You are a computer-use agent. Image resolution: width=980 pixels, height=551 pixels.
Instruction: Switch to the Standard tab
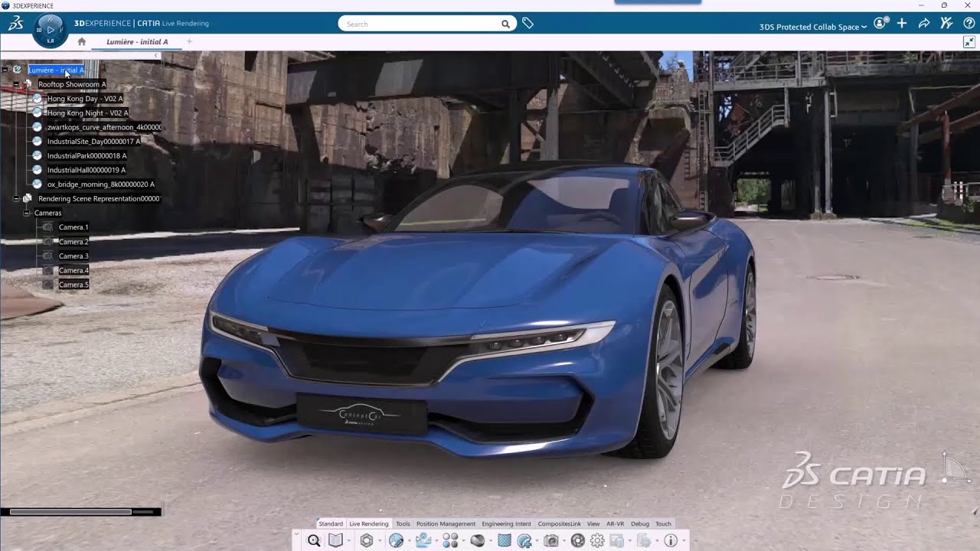click(x=331, y=524)
